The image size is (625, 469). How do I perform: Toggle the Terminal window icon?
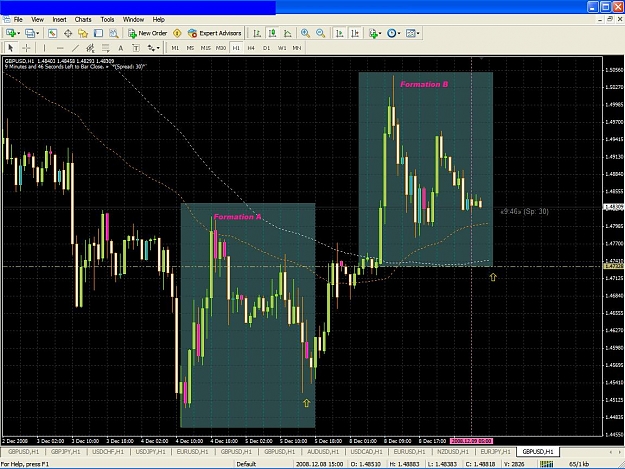[x=98, y=33]
